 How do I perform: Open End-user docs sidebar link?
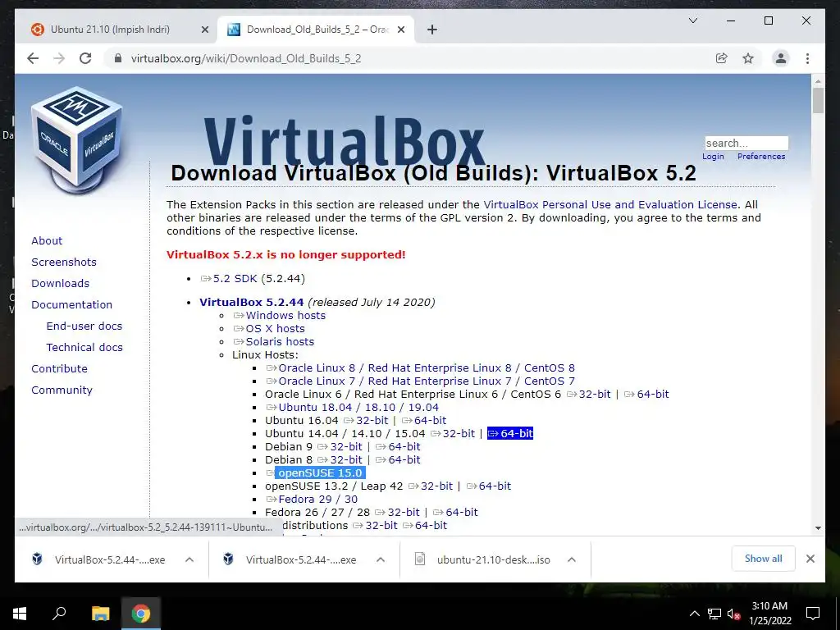point(84,326)
